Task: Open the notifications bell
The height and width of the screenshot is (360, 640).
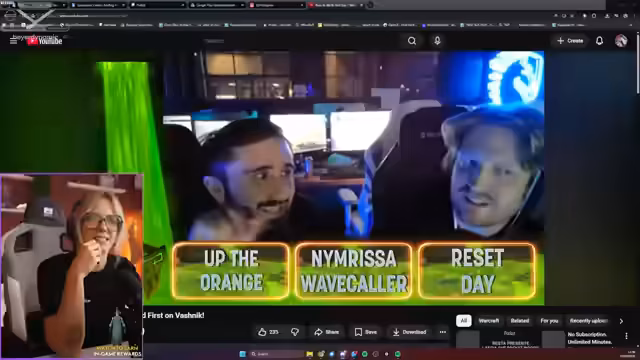Action: tap(599, 41)
